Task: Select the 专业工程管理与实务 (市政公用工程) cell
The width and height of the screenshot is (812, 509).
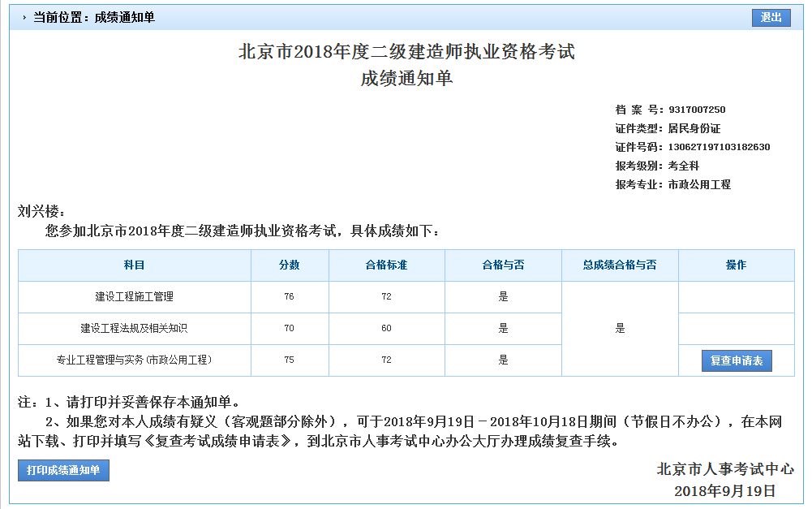Action: tap(134, 360)
